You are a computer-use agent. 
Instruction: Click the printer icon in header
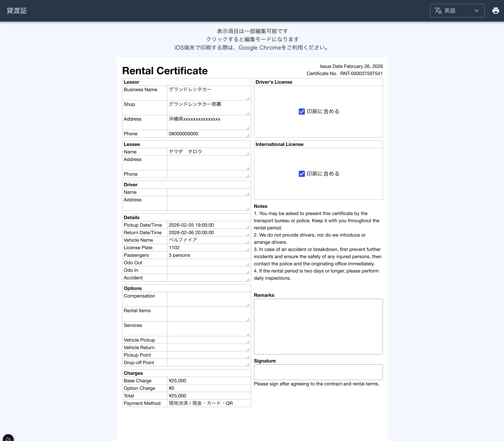pos(495,11)
